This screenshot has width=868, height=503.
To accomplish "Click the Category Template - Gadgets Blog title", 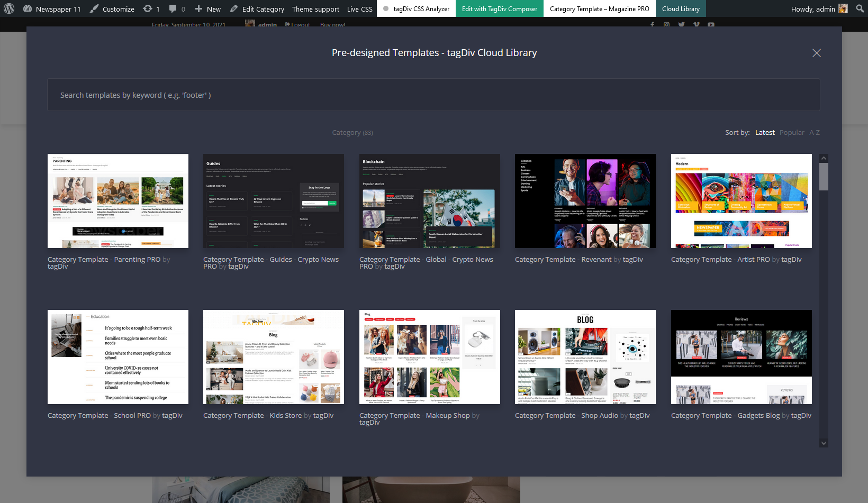I will pyautogui.click(x=725, y=415).
